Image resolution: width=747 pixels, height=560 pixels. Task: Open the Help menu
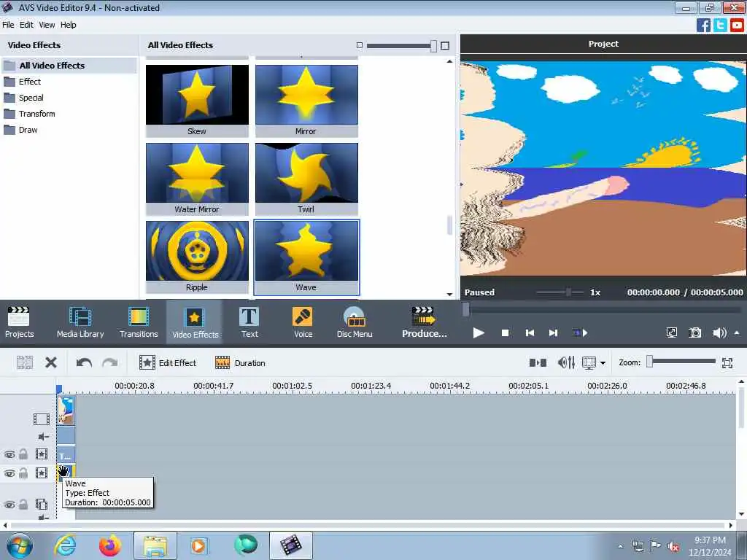click(x=68, y=25)
